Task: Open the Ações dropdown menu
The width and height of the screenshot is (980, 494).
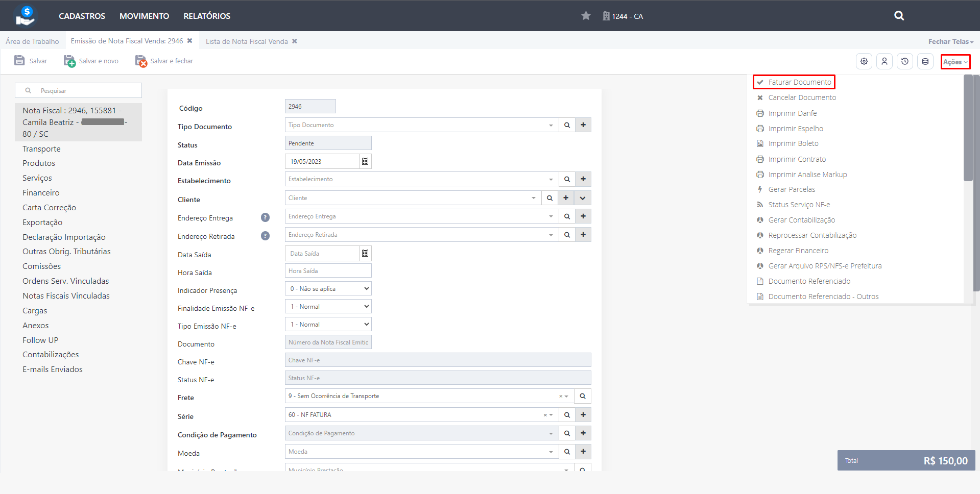Action: pyautogui.click(x=955, y=62)
